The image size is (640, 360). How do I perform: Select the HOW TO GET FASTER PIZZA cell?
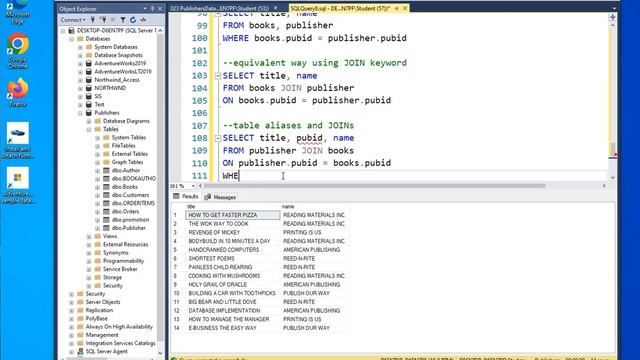[233, 215]
